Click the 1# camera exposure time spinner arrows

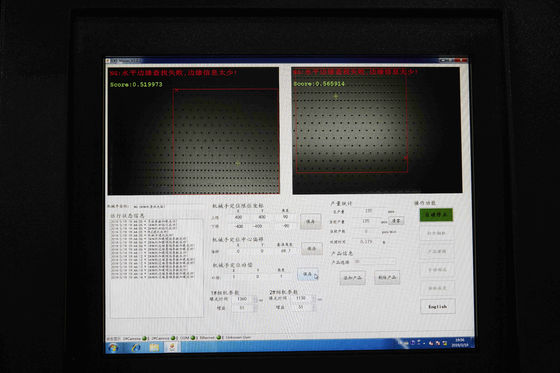point(255,299)
